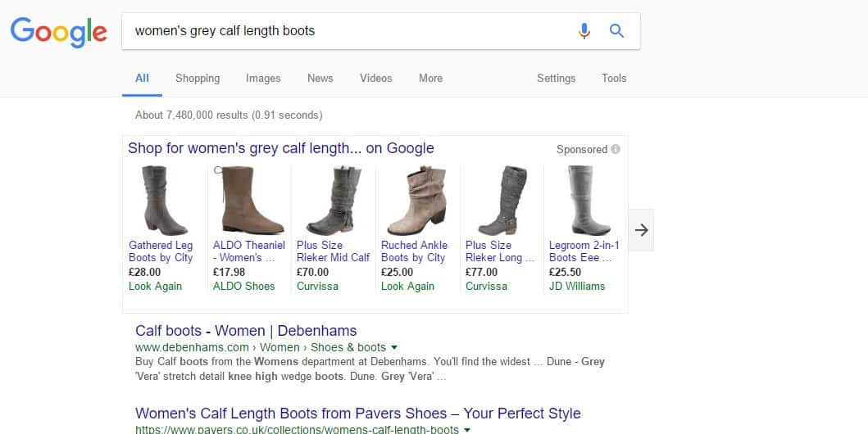The width and height of the screenshot is (868, 434).
Task: Click the Google logo
Action: pos(59,32)
